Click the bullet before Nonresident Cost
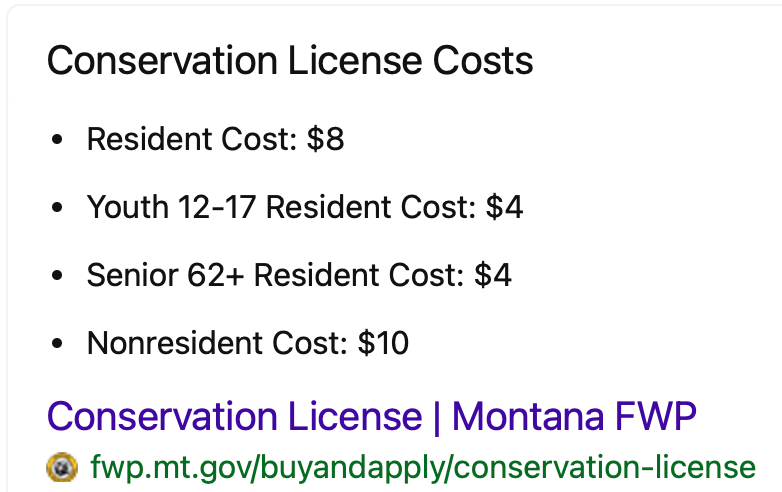 point(58,344)
